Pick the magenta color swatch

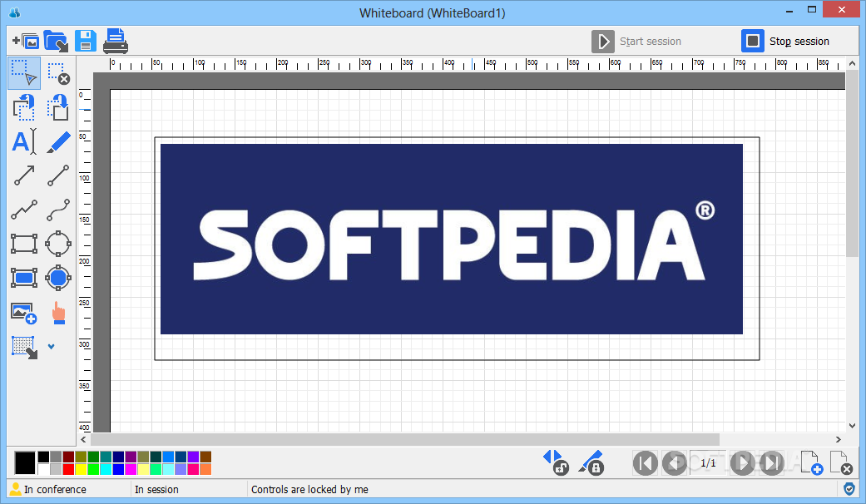[131, 469]
